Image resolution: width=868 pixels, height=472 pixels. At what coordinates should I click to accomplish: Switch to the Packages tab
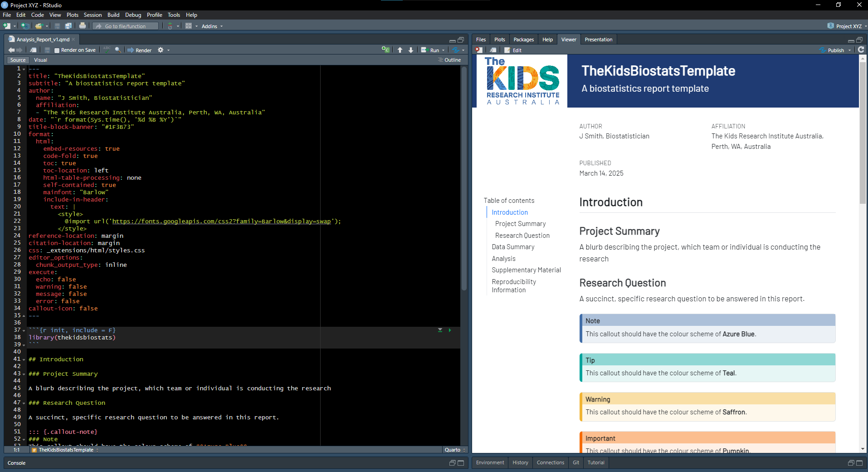(523, 39)
